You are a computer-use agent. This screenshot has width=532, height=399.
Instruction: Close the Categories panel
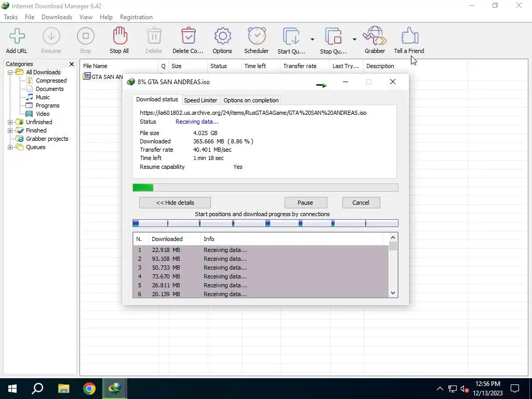(x=72, y=64)
